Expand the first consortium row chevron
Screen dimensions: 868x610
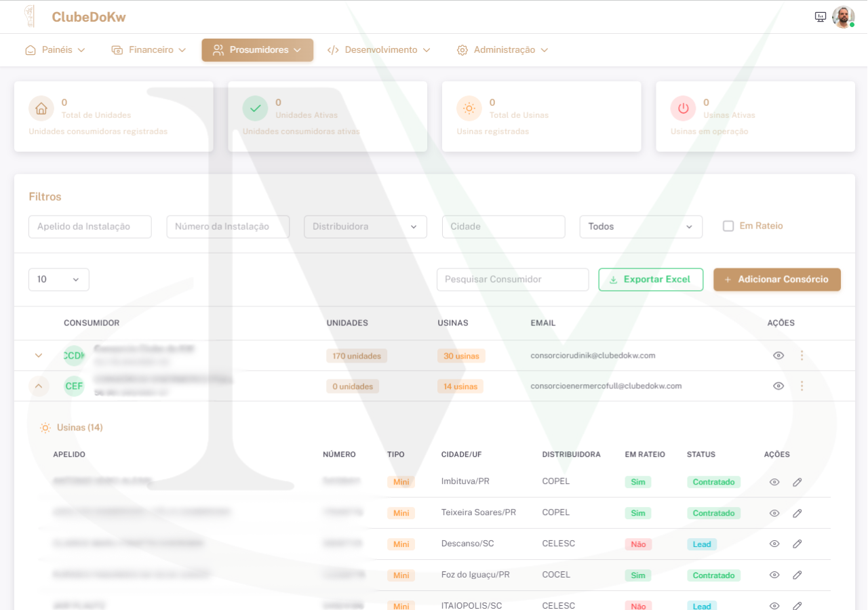[39, 356]
